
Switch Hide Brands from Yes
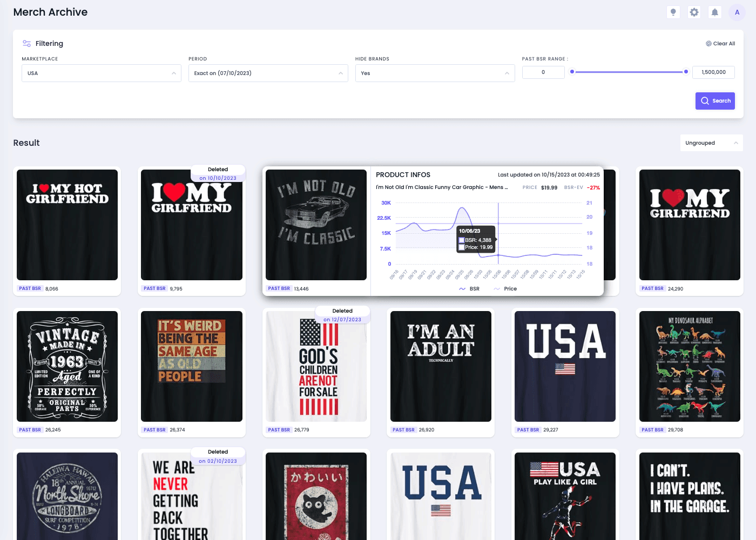coord(435,73)
